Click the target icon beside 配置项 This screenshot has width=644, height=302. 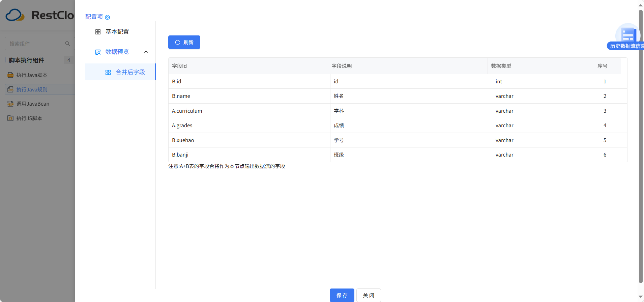(x=108, y=17)
